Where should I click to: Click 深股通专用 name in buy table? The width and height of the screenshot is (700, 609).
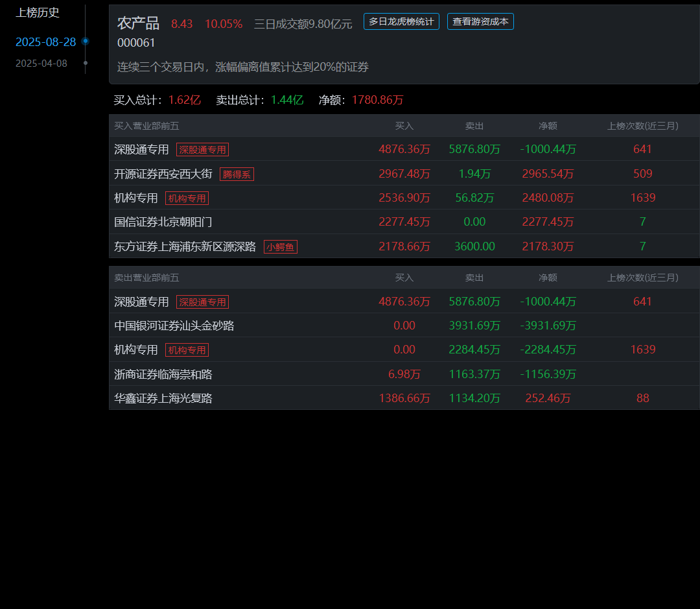click(141, 149)
